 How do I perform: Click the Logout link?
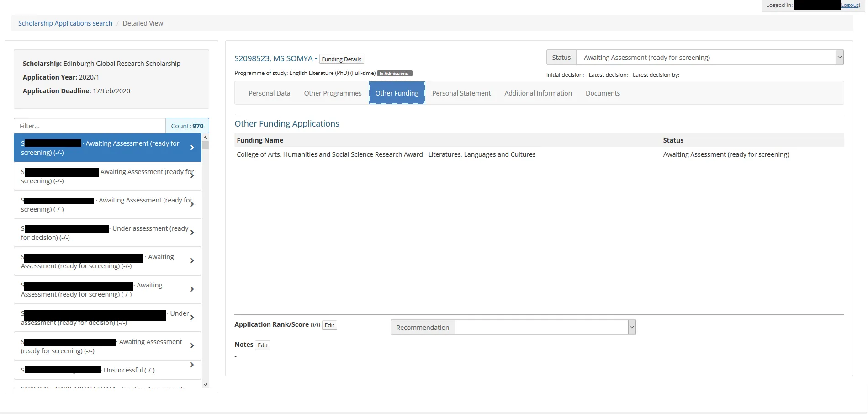[850, 5]
